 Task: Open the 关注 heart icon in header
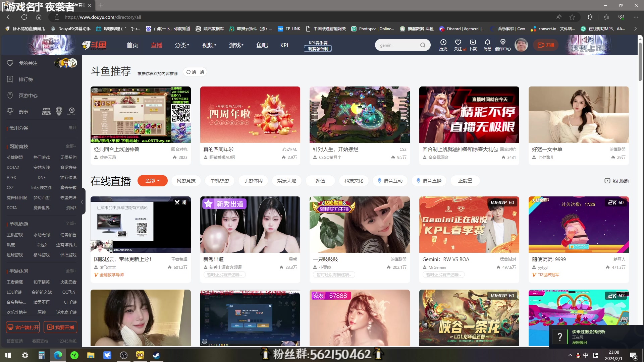tap(459, 45)
